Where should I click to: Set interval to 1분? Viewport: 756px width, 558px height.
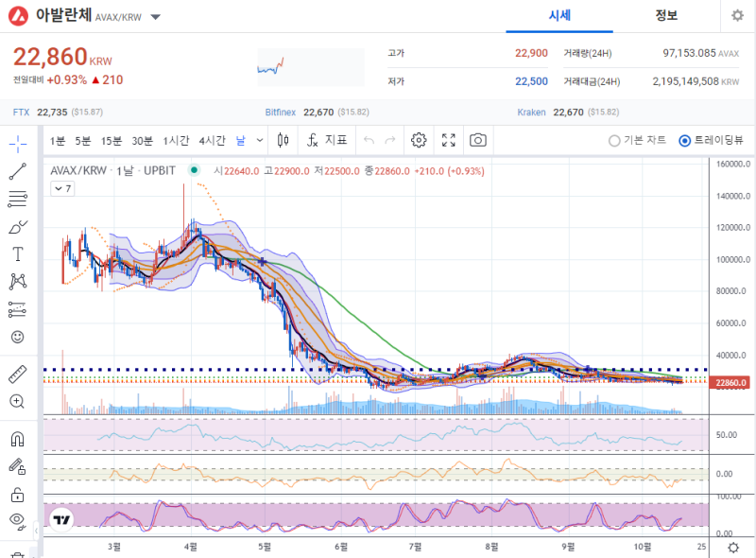(58, 141)
